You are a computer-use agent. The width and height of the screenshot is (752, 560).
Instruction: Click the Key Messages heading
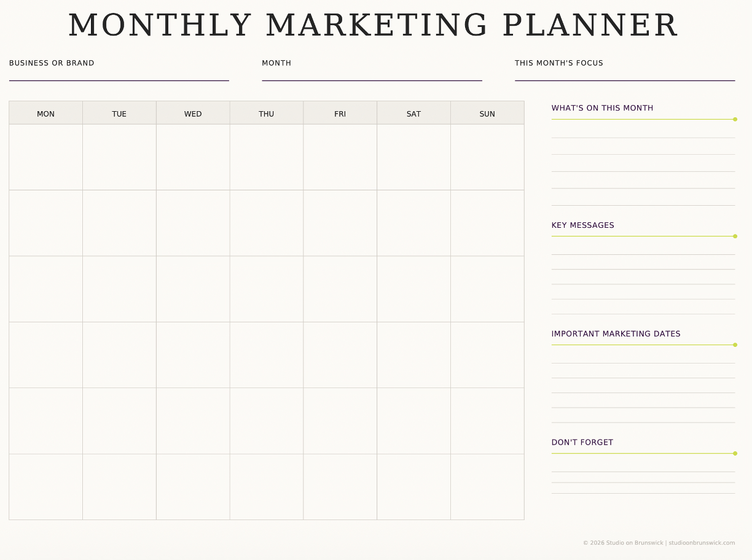tap(582, 225)
